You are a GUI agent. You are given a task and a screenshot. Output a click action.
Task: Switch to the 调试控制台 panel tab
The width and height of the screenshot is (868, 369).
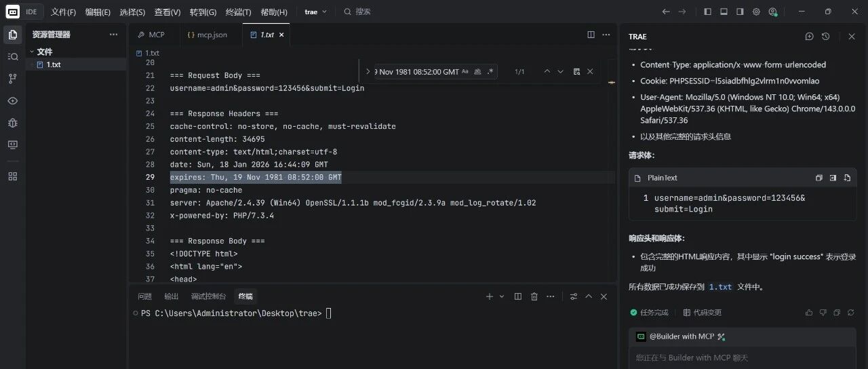tap(208, 296)
